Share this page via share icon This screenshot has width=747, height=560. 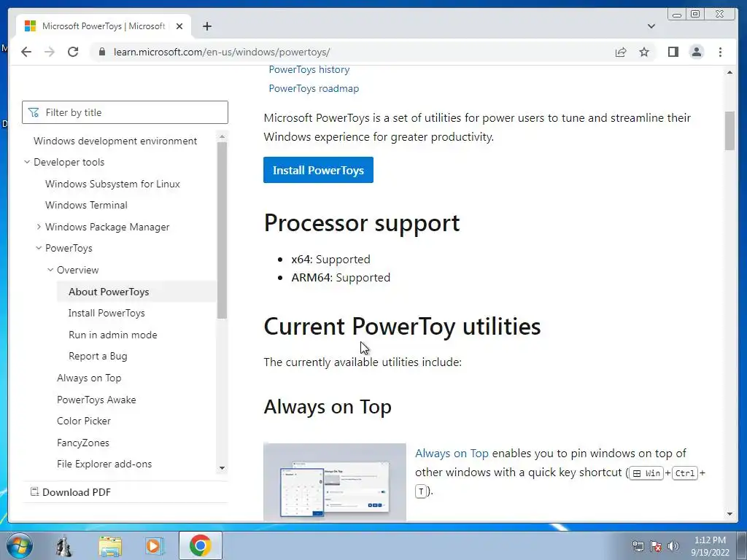click(x=620, y=52)
